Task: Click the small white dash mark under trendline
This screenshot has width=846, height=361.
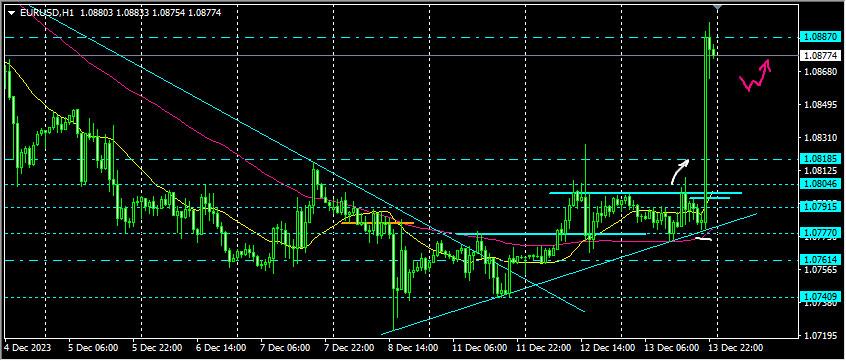Action: (x=704, y=239)
